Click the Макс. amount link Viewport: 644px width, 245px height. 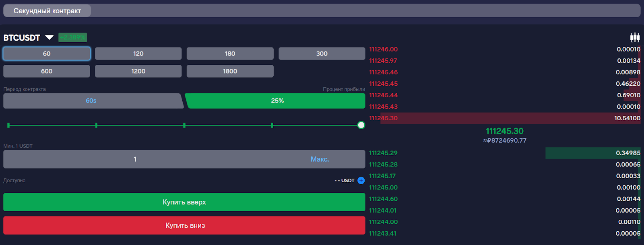(x=320, y=159)
